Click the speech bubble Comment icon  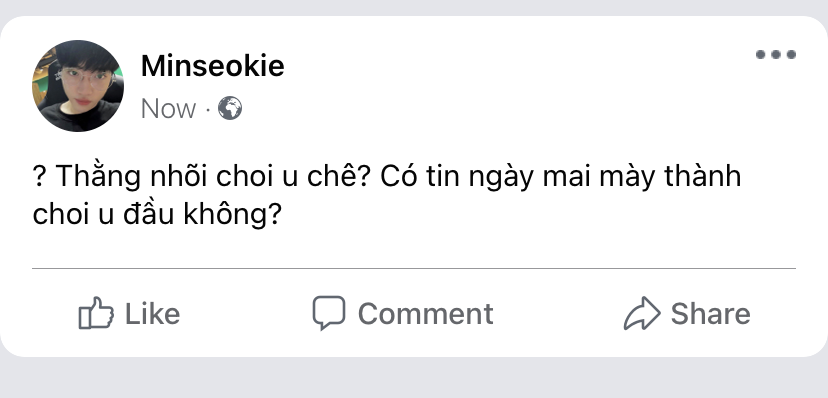328,312
